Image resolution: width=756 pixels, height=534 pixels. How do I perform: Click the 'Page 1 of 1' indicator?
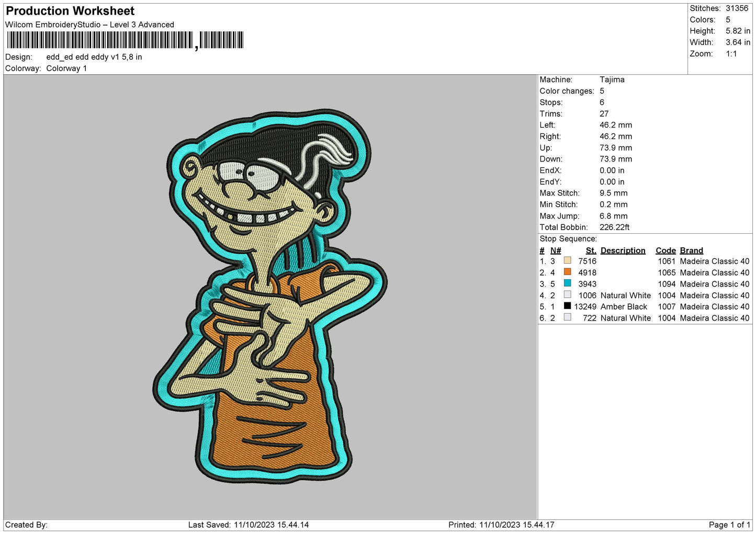click(x=729, y=525)
